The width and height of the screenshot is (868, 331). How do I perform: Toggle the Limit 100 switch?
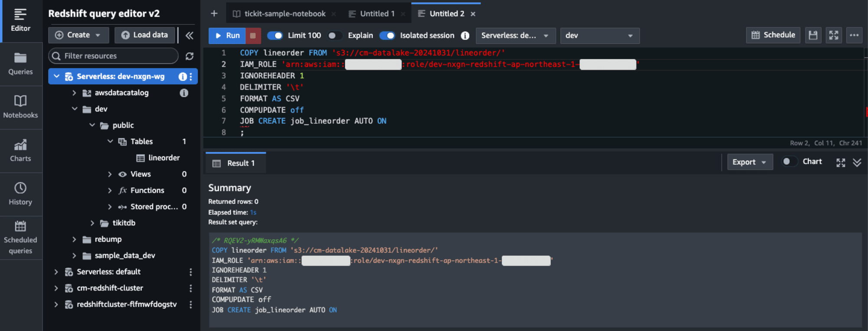point(275,36)
